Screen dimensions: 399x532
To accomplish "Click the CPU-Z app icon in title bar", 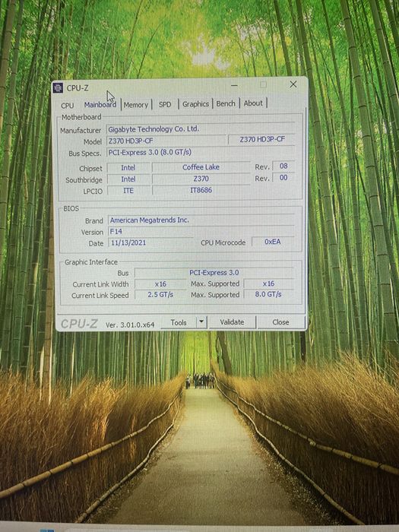I will click(58, 88).
